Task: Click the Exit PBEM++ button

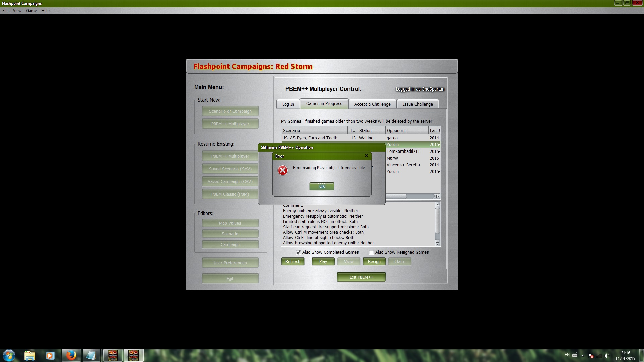Action: tap(361, 277)
